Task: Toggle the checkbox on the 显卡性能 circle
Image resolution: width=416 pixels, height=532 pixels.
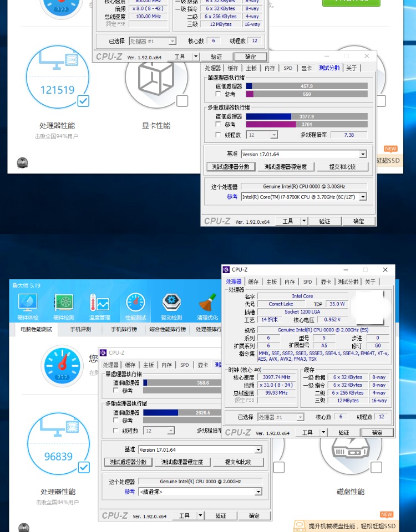Action: [x=182, y=101]
